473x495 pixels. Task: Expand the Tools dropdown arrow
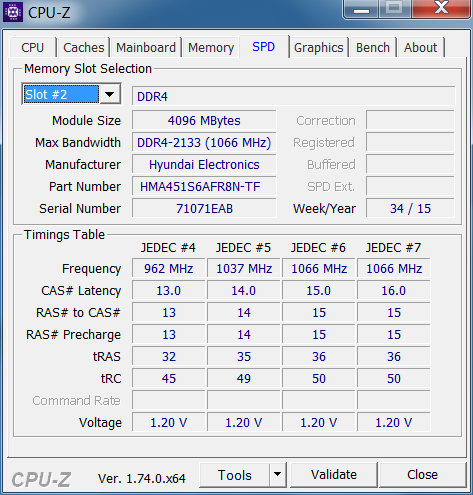coord(277,475)
